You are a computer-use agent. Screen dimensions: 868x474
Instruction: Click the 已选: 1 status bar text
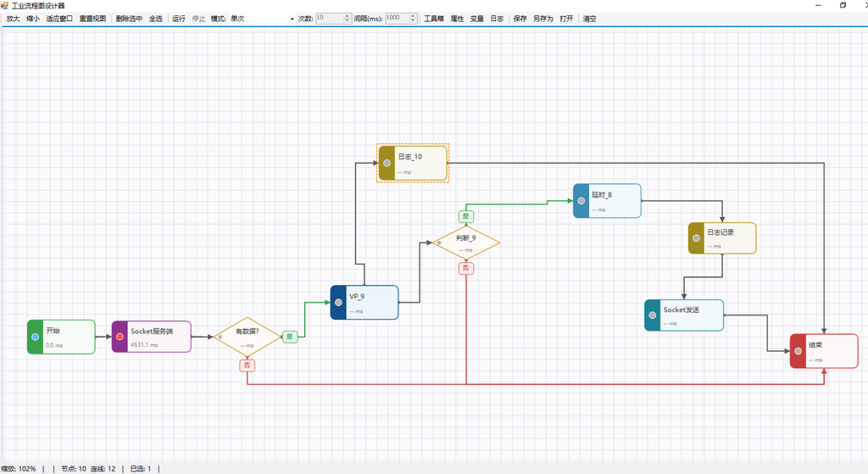pyautogui.click(x=141, y=469)
